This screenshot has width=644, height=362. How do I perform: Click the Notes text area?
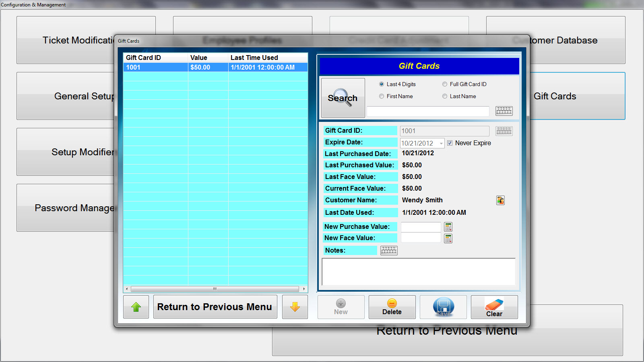[418, 272]
